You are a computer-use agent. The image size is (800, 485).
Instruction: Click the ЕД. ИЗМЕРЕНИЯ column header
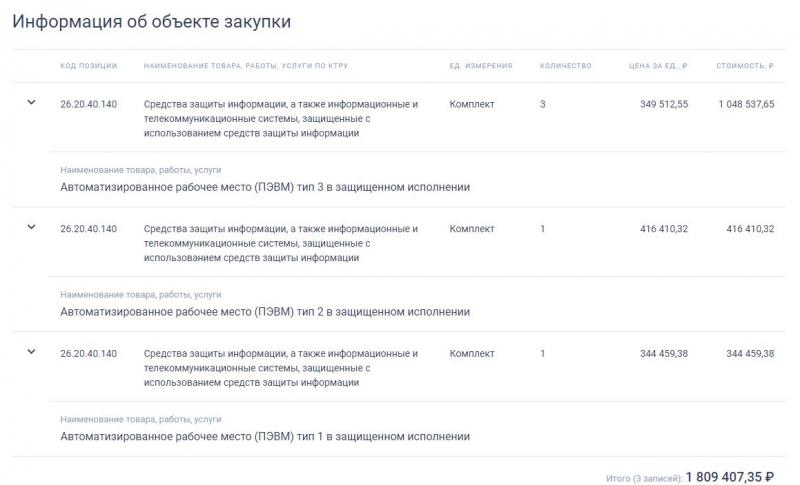tap(481, 66)
